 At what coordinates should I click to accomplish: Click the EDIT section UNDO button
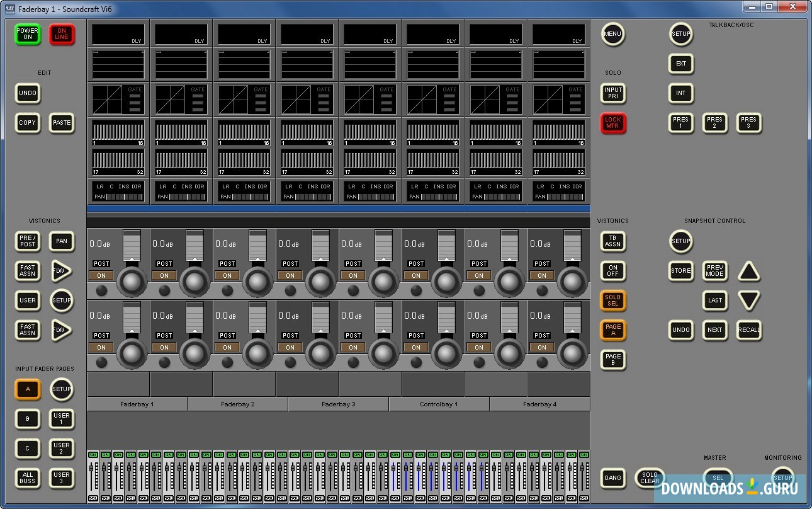pos(28,93)
